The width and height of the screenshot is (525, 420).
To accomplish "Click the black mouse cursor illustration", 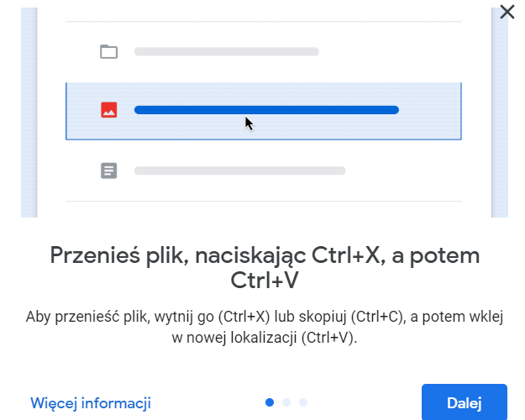I will click(x=249, y=124).
